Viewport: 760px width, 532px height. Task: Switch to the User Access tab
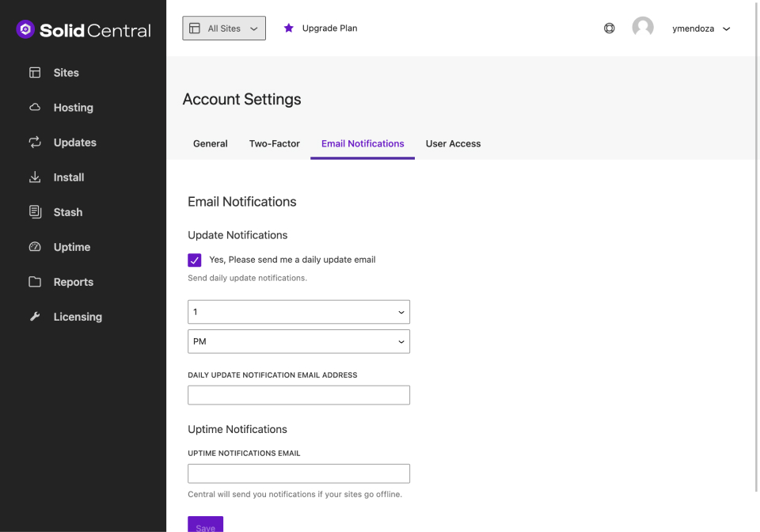(x=453, y=143)
